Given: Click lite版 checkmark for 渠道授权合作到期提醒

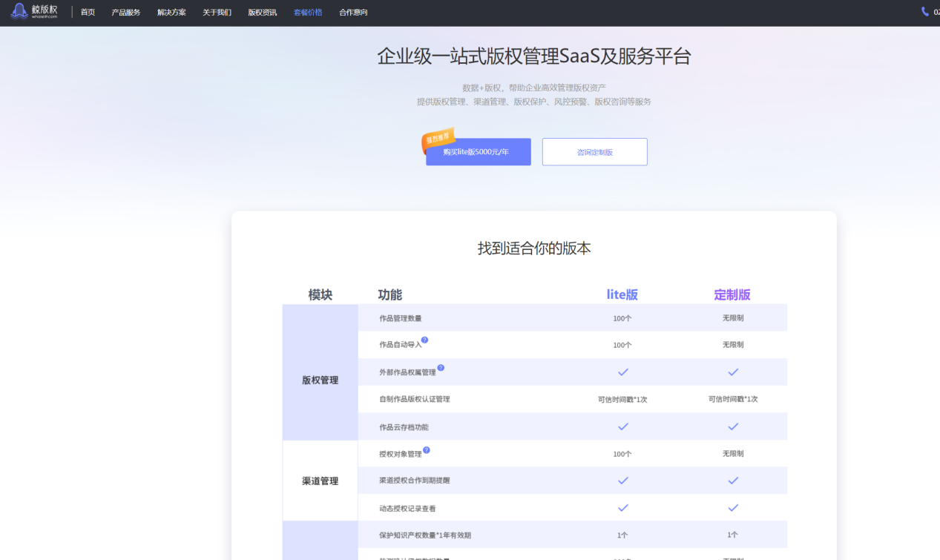Looking at the screenshot, I should [x=622, y=481].
